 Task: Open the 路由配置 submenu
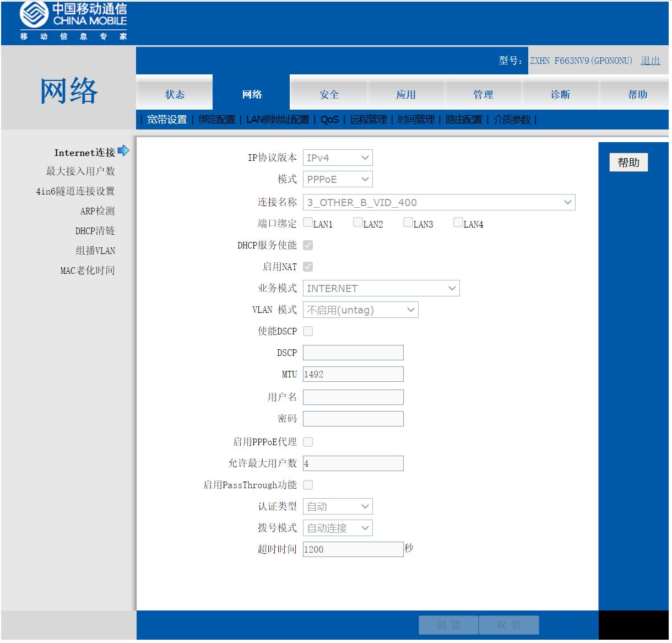click(x=464, y=120)
